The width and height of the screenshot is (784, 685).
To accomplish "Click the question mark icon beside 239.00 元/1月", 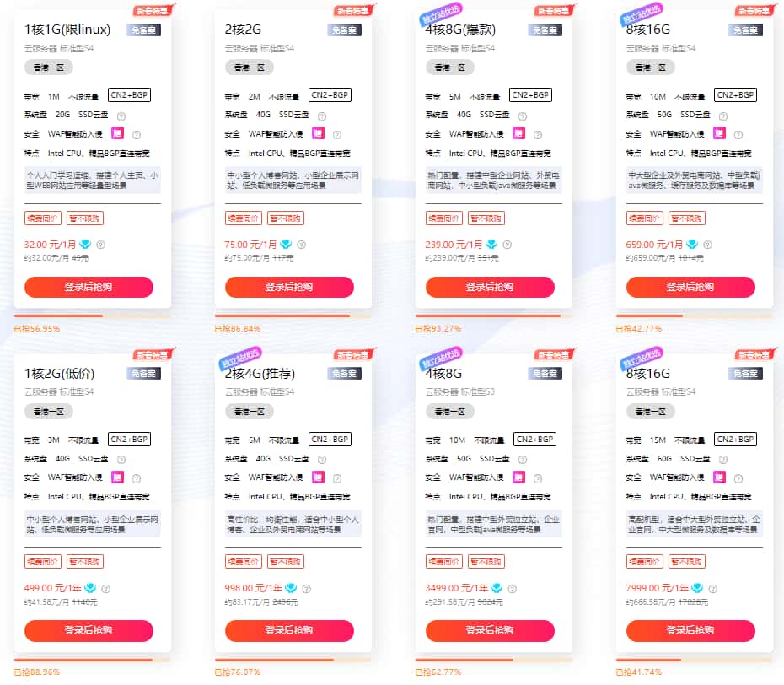I will click(502, 245).
